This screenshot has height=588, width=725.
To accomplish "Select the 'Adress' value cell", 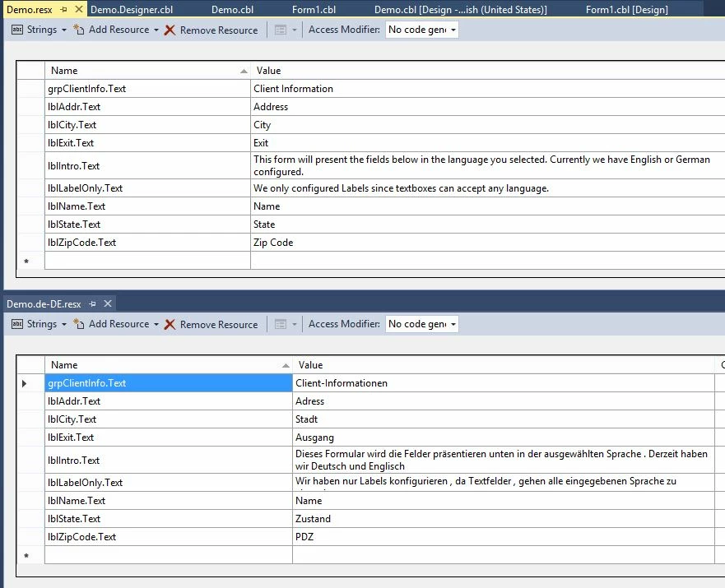I will [504, 401].
